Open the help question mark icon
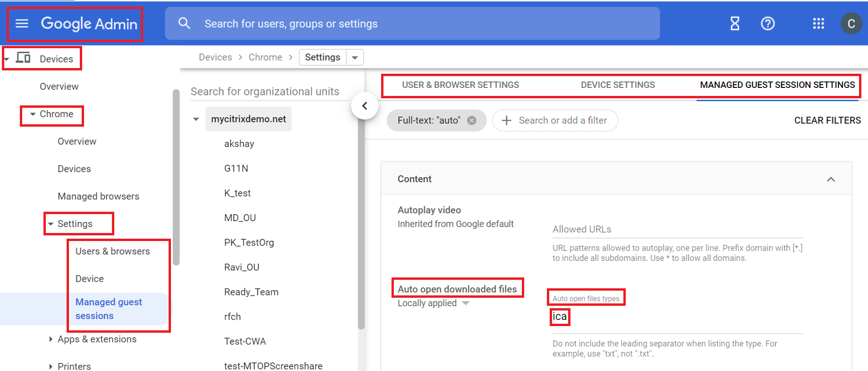 768,24
